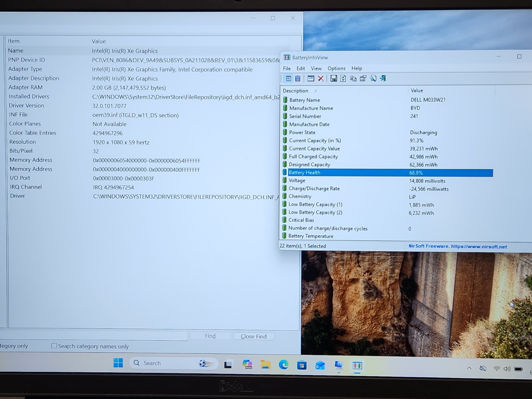Screen dimensions: 532x399
Task: Click the Item column header in System Information
Action: [48, 41]
